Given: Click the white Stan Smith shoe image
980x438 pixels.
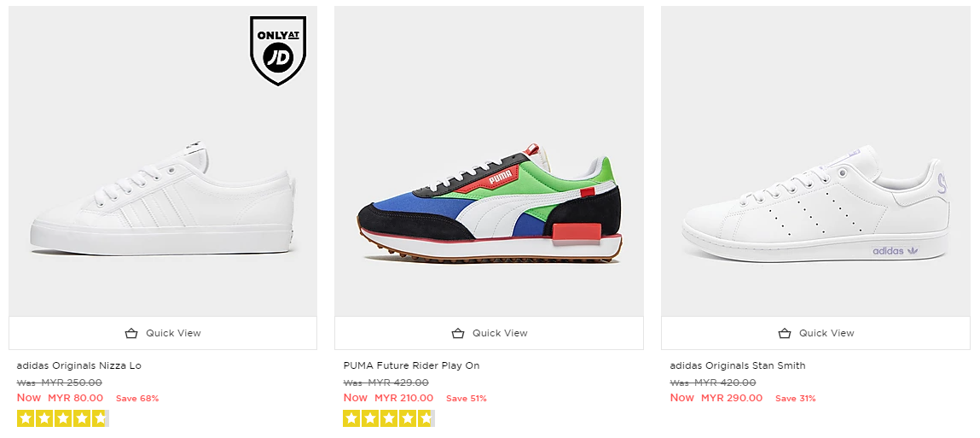Looking at the screenshot, I should [x=815, y=205].
